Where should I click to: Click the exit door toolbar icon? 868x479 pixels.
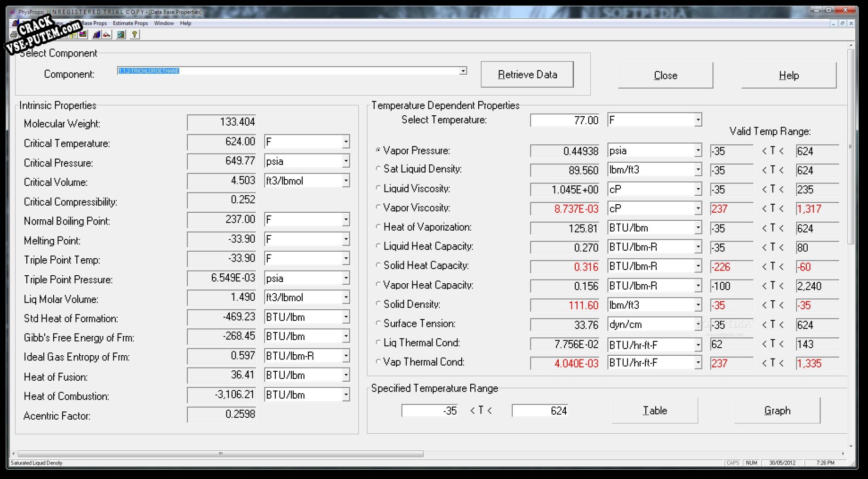click(121, 34)
